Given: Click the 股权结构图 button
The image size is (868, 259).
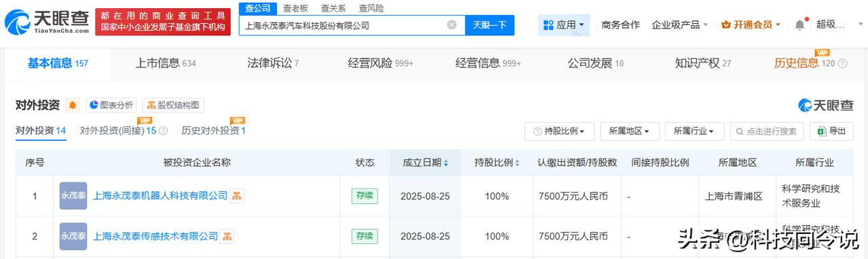Looking at the screenshot, I should coord(173,105).
